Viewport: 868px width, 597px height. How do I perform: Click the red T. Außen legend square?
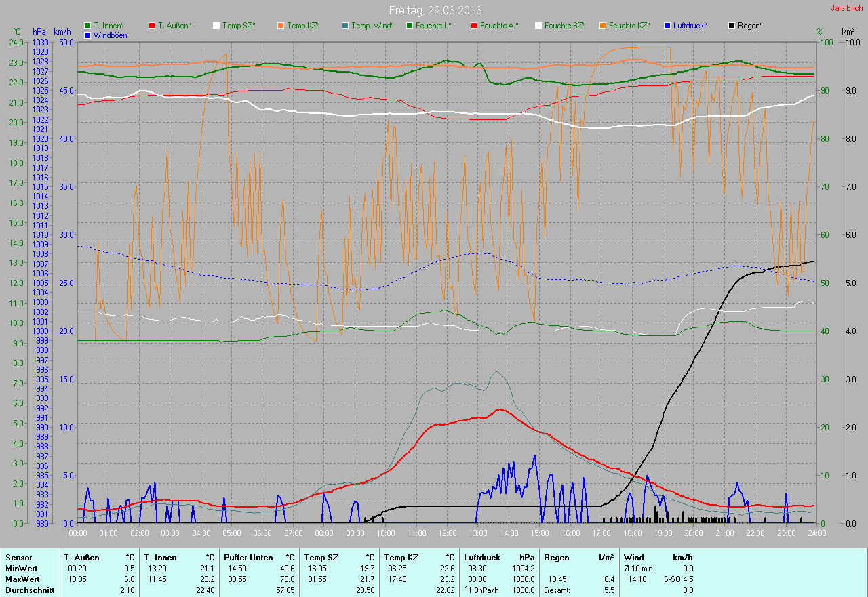[x=152, y=26]
